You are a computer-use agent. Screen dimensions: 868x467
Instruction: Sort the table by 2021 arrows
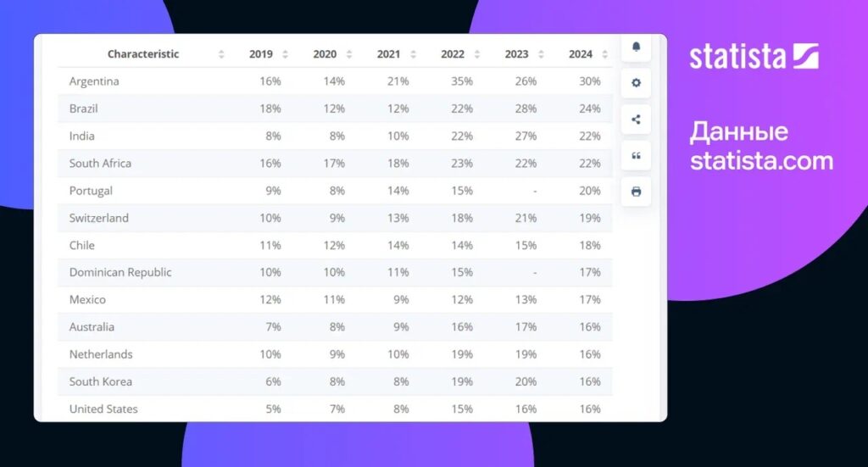[x=413, y=54]
